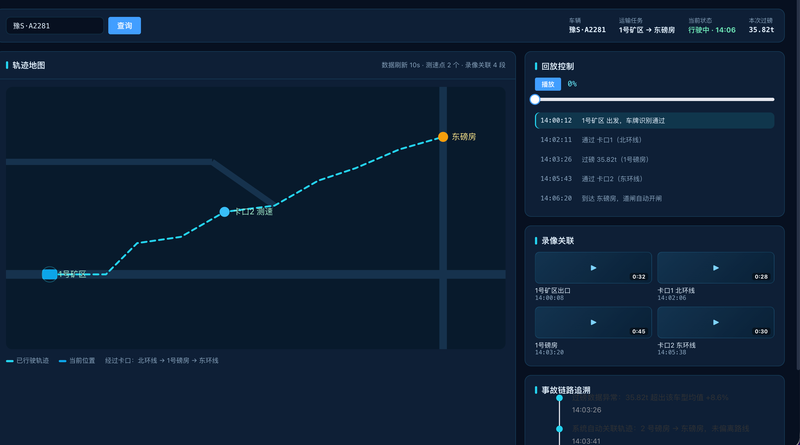The width and height of the screenshot is (800, 445).
Task: Click the 录像关联 panel title
Action: [x=558, y=241]
